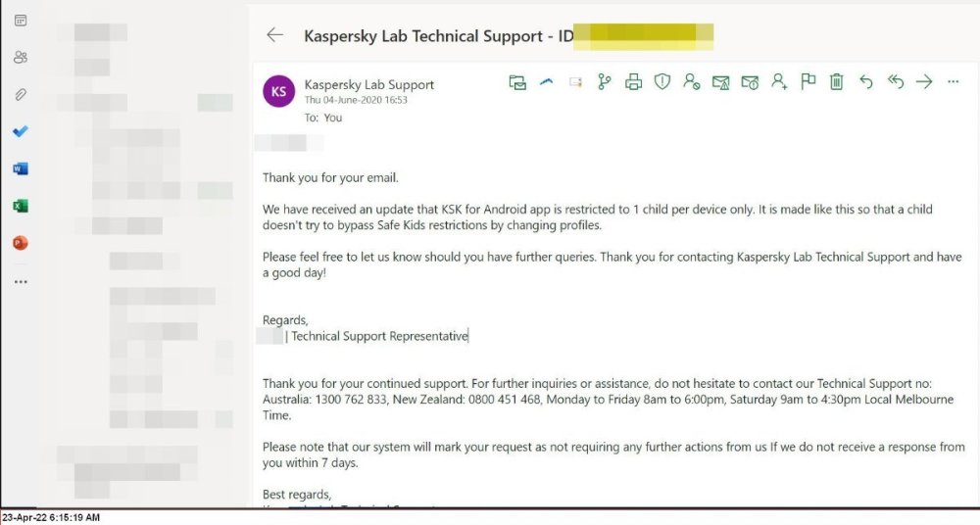Open more actions ellipsis in message toolbar
Image resolution: width=980 pixels, height=525 pixels.
(953, 82)
